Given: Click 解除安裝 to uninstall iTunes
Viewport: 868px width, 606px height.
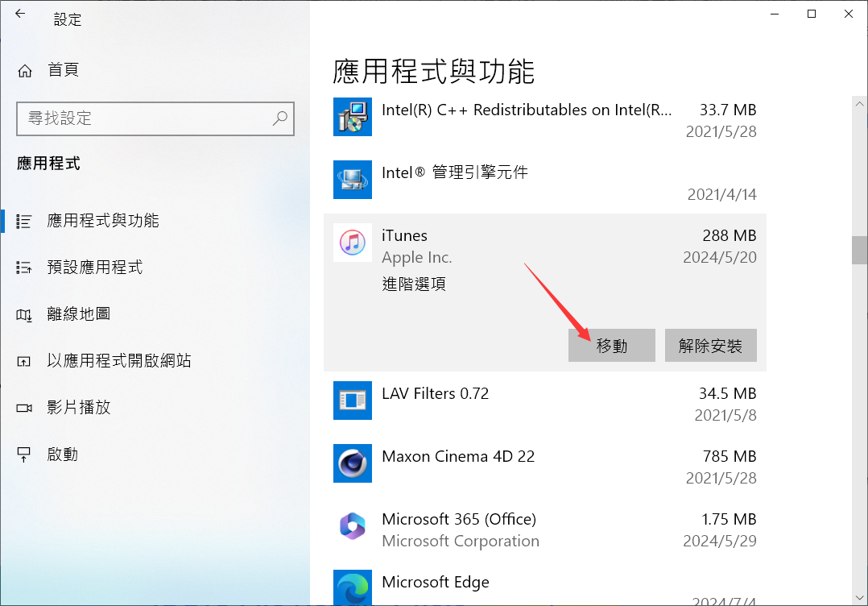Looking at the screenshot, I should 710,346.
